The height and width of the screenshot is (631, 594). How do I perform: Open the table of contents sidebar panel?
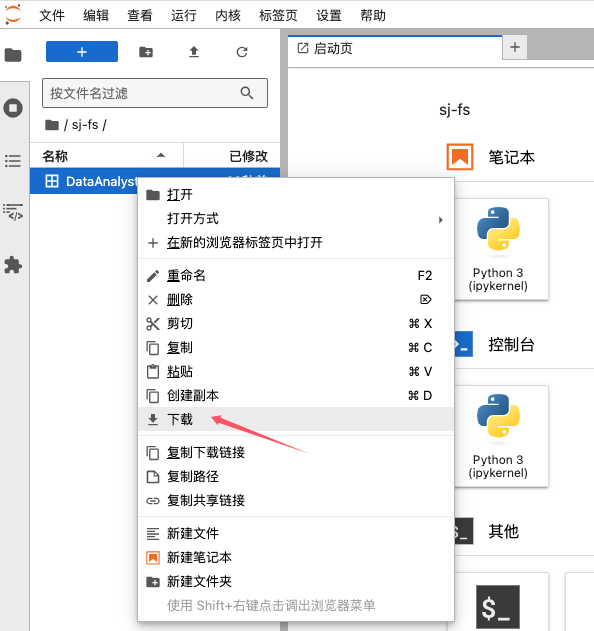13,161
